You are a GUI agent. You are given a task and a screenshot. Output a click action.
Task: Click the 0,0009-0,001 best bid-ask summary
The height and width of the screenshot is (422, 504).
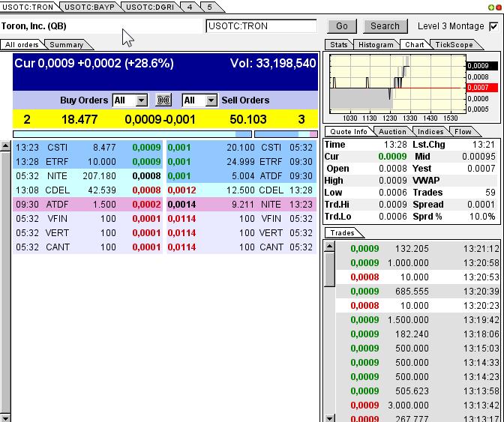pyautogui.click(x=160, y=119)
